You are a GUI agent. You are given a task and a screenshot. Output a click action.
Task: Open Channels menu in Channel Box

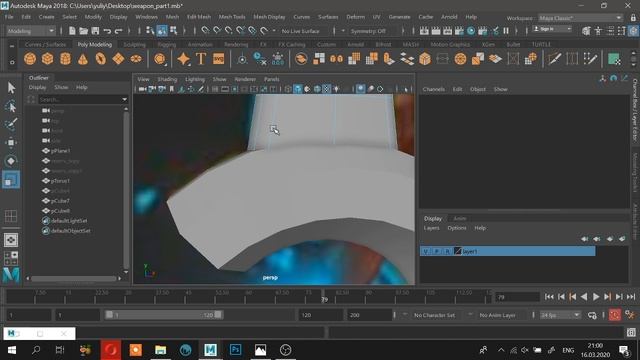tap(433, 89)
